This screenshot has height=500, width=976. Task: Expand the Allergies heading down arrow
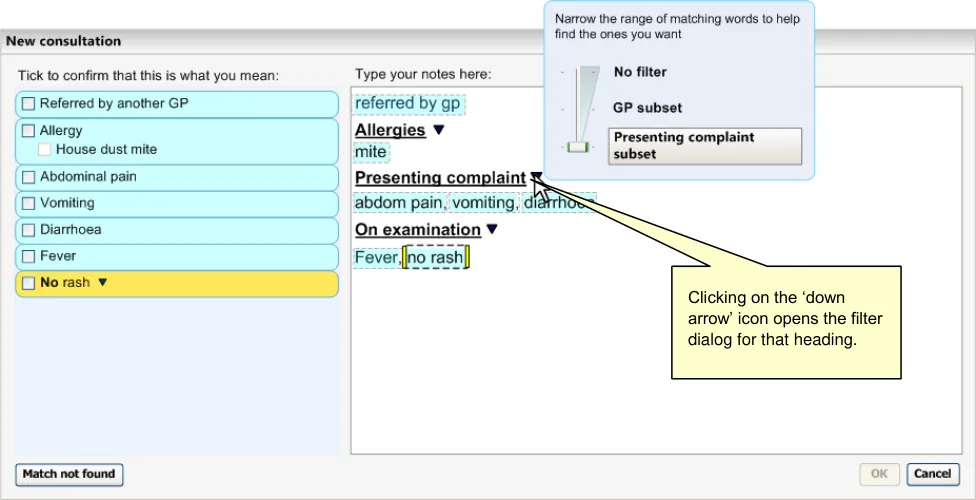click(438, 130)
